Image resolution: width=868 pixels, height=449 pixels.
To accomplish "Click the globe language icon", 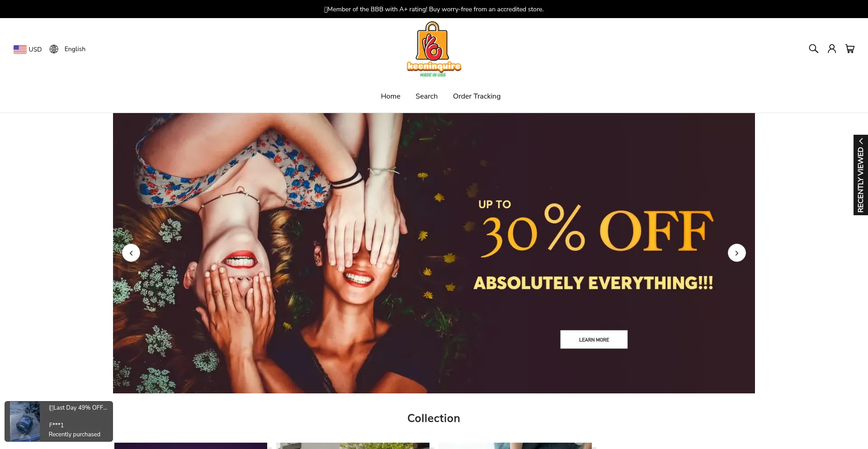I will tap(54, 49).
